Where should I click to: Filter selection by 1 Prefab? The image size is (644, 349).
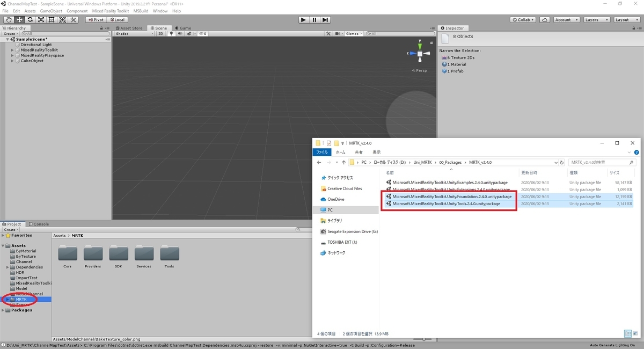[x=452, y=71]
